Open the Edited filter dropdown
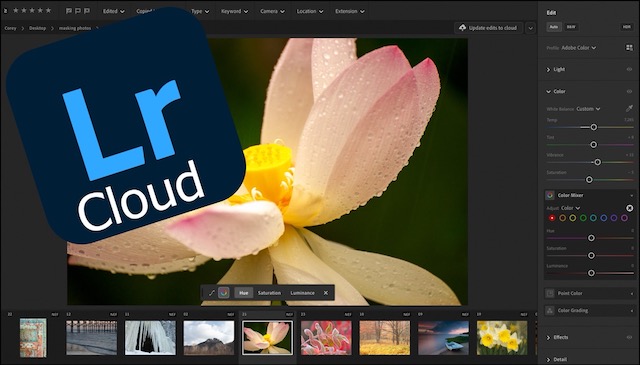Viewport: 640px width, 365px height. coord(113,11)
